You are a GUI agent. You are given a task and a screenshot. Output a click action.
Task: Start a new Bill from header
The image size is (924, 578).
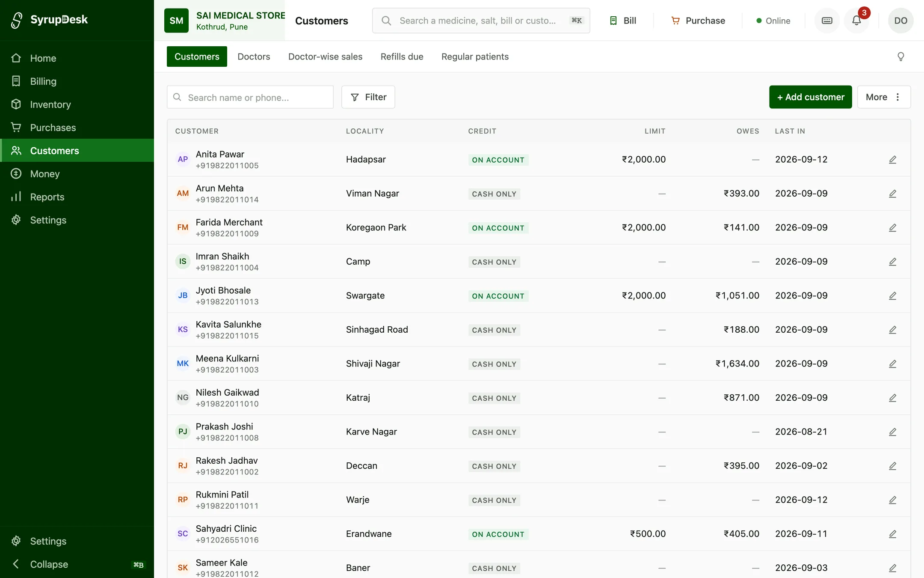point(623,21)
